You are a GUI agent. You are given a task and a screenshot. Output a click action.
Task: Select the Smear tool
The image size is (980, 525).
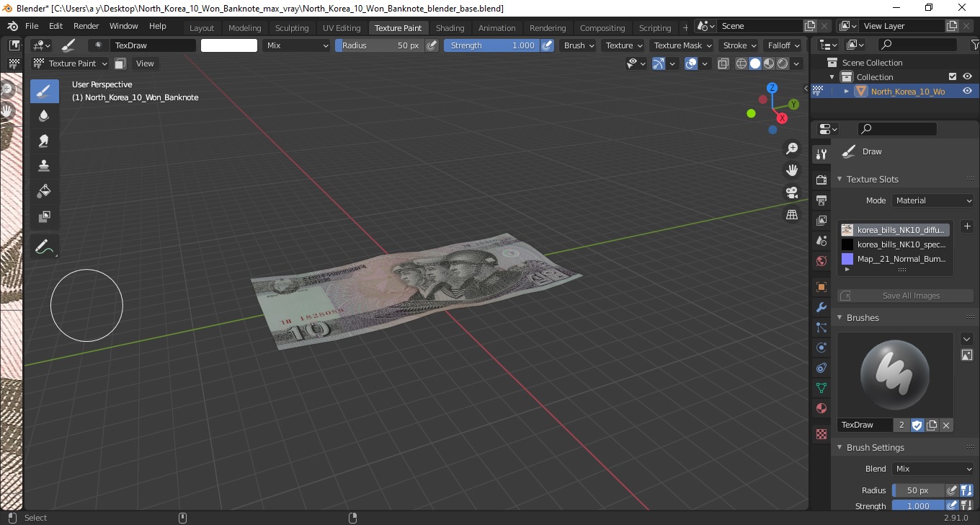coord(44,141)
